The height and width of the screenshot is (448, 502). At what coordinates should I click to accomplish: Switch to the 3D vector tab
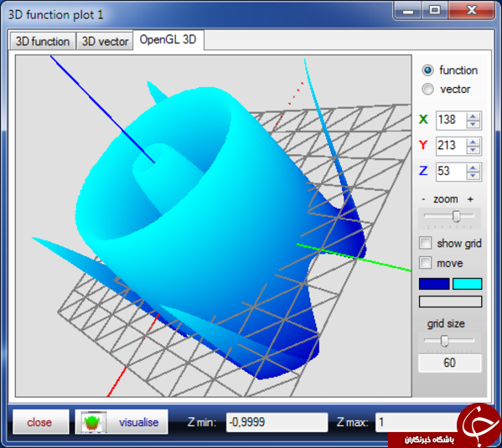(x=105, y=41)
